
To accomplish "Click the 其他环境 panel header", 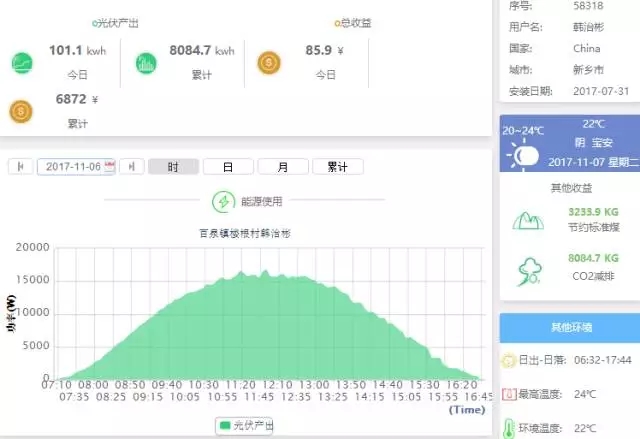I will (569, 326).
